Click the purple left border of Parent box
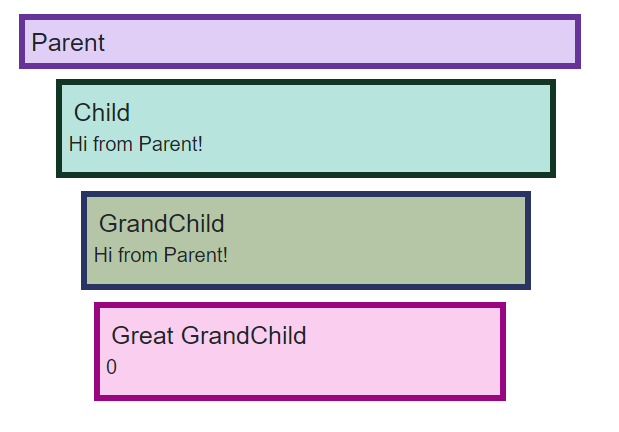 (x=22, y=42)
